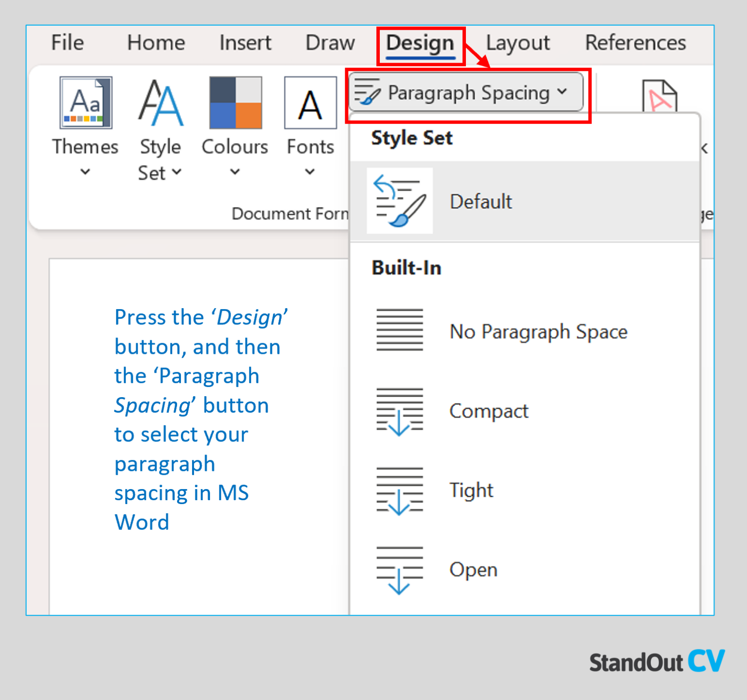The height and width of the screenshot is (700, 747).
Task: Open the Layout ribbon tab
Action: click(517, 43)
